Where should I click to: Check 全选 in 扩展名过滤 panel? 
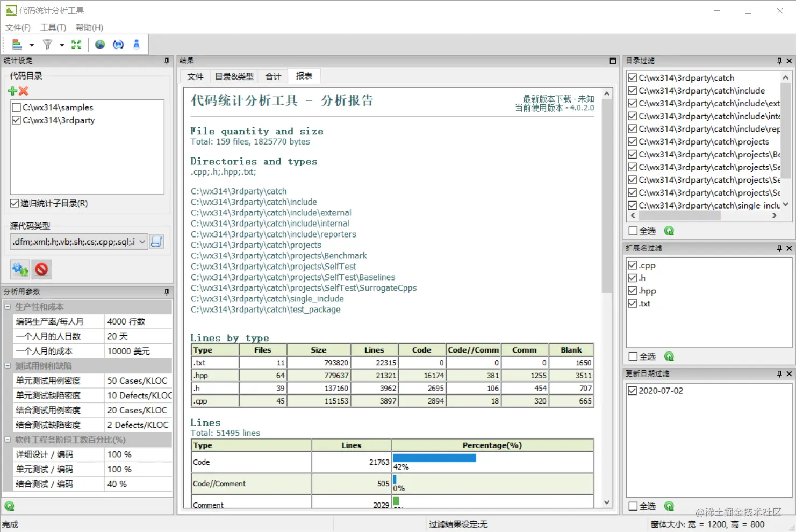point(633,356)
